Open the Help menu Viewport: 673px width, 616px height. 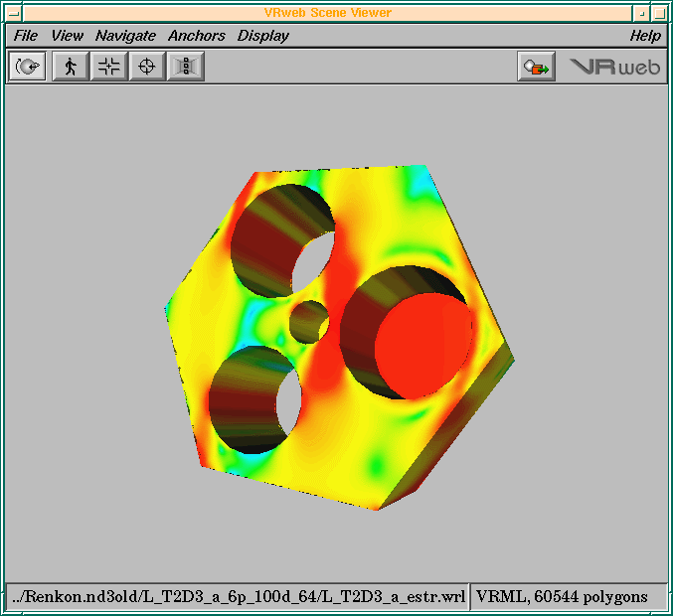(x=645, y=36)
